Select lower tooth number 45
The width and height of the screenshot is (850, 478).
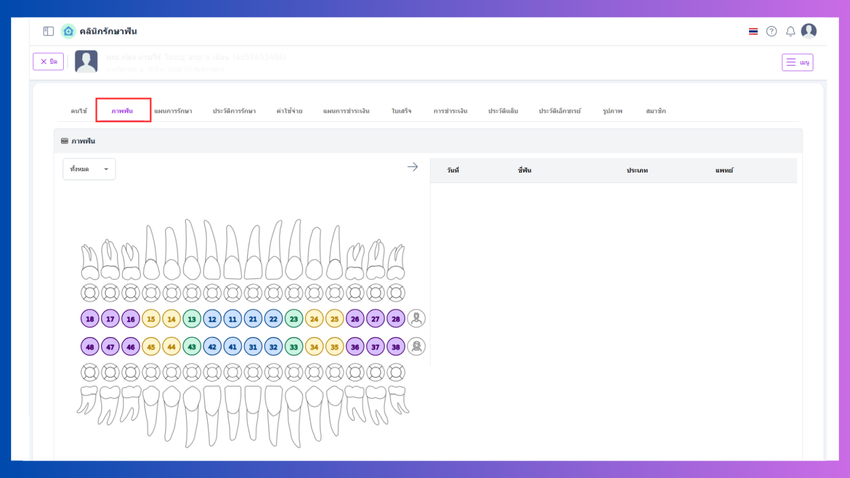151,346
